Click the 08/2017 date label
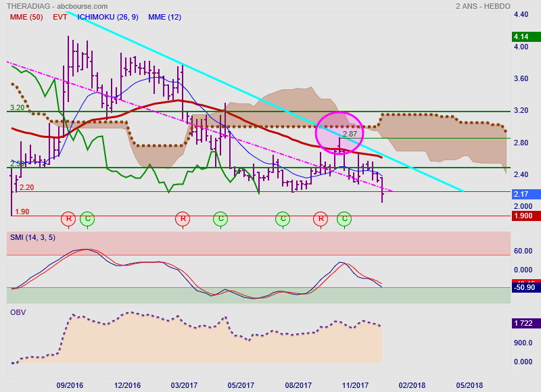541x392 pixels. click(x=298, y=385)
